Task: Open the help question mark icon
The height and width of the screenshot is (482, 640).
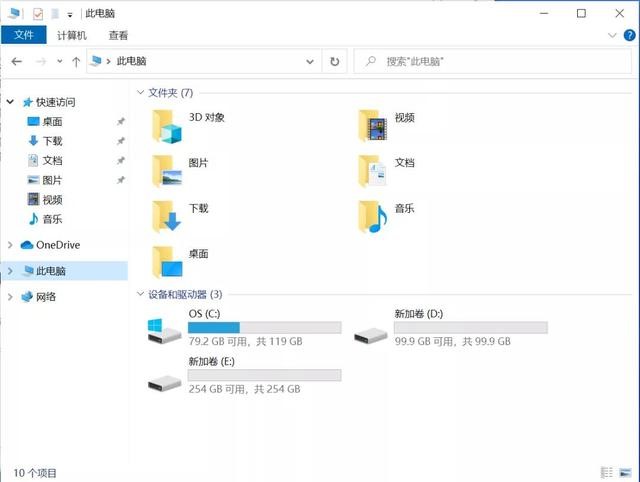Action: coord(629,36)
